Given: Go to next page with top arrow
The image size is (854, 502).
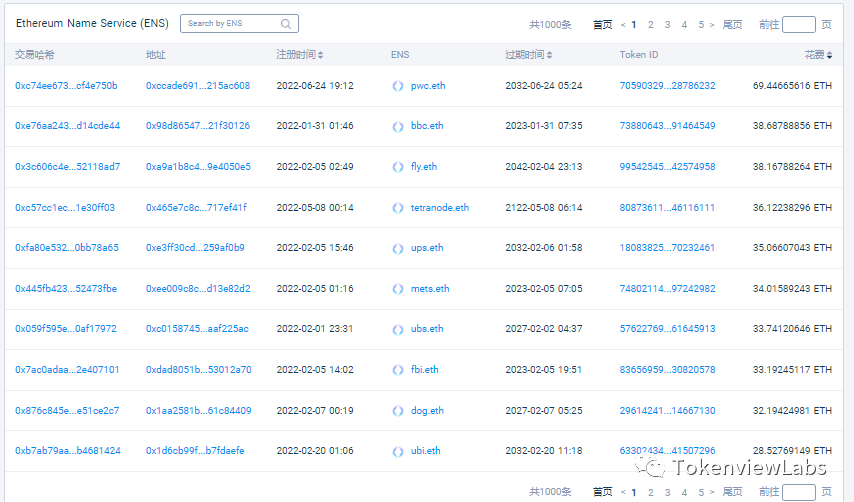Looking at the screenshot, I should 712,25.
